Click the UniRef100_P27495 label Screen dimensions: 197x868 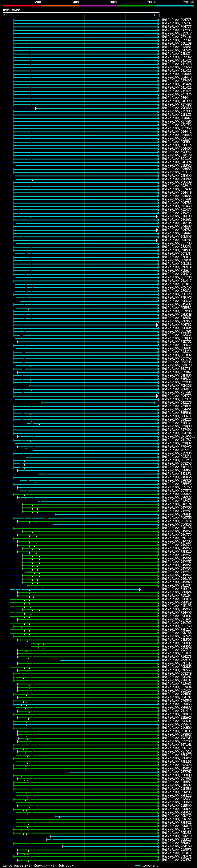coord(176,81)
